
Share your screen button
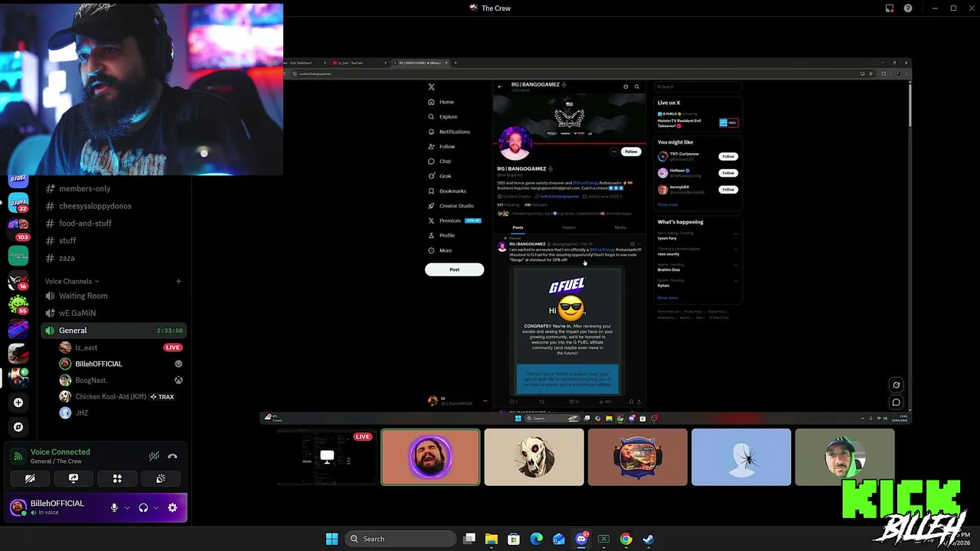[73, 478]
